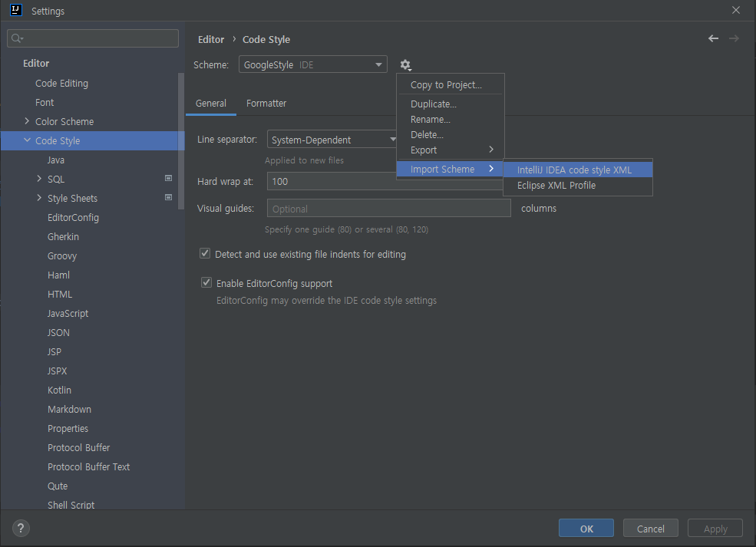
Task: Toggle Detect and use existing file indents
Action: (x=205, y=253)
